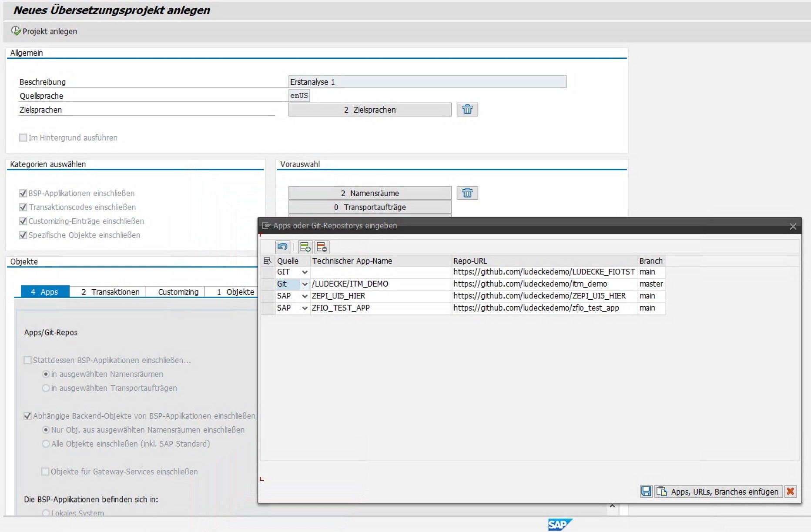Enable Im Hintergrund ausführen checkbox
This screenshot has height=532, width=811.
coord(23,138)
